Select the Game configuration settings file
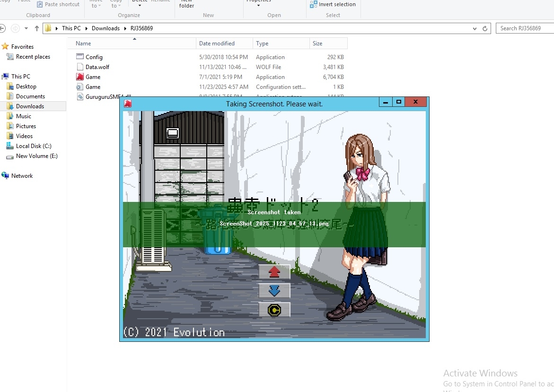The height and width of the screenshot is (392, 554). tap(93, 87)
